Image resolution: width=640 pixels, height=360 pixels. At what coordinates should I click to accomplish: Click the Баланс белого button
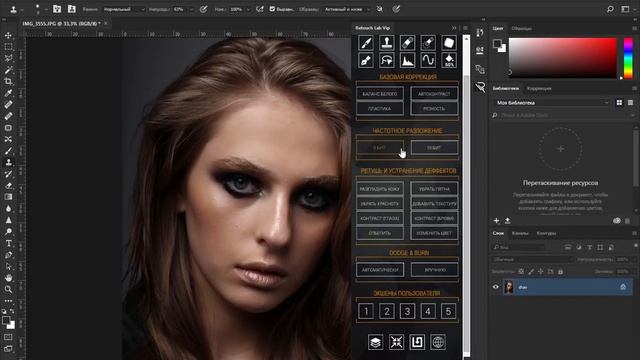[x=380, y=94]
